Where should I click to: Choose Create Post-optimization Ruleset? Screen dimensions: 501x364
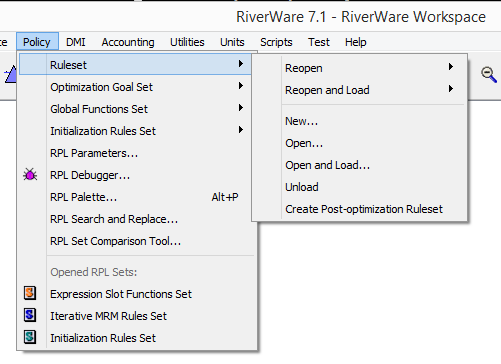coord(359,209)
